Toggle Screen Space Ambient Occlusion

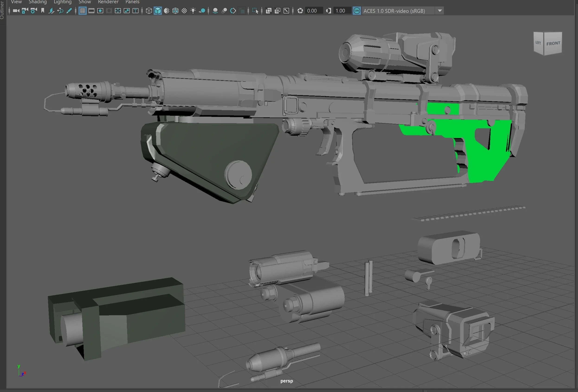coord(215,11)
